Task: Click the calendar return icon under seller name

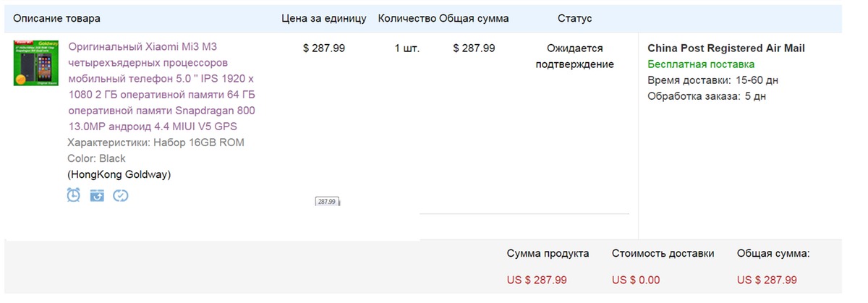Action: [97, 195]
